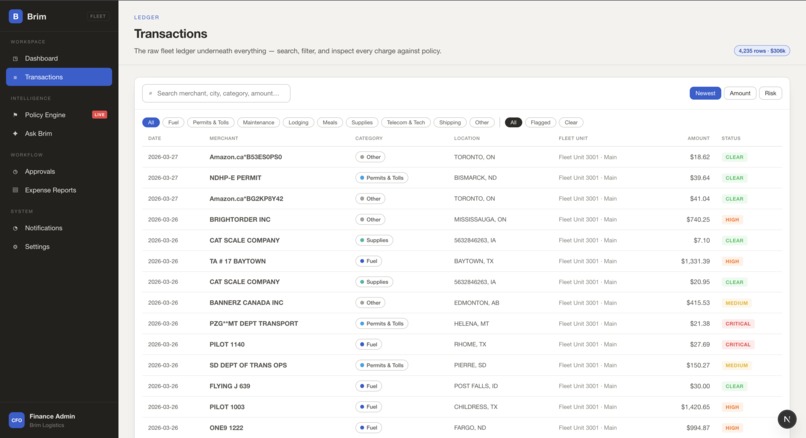
Task: Select the blue All category chip
Action: click(x=151, y=122)
